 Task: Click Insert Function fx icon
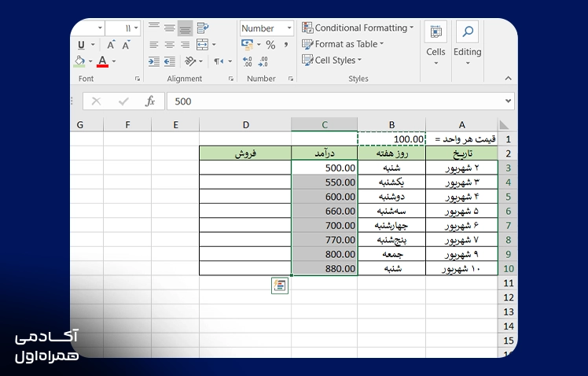coord(150,101)
